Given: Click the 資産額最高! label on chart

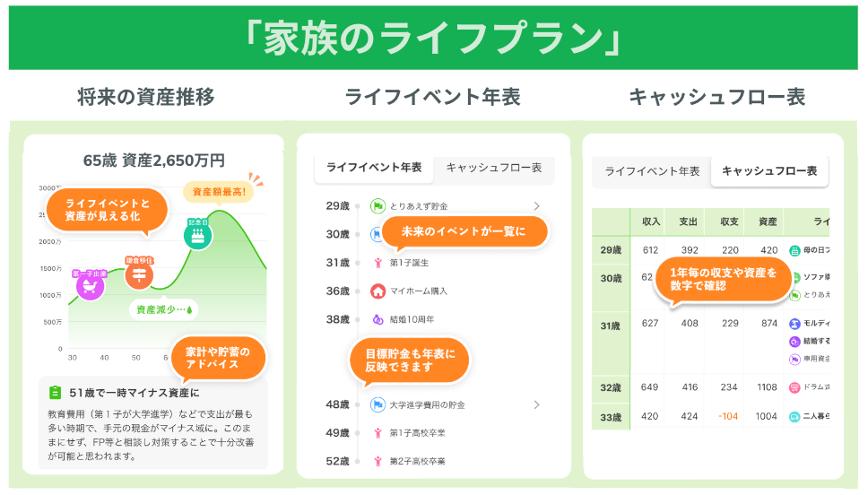Looking at the screenshot, I should [x=219, y=192].
